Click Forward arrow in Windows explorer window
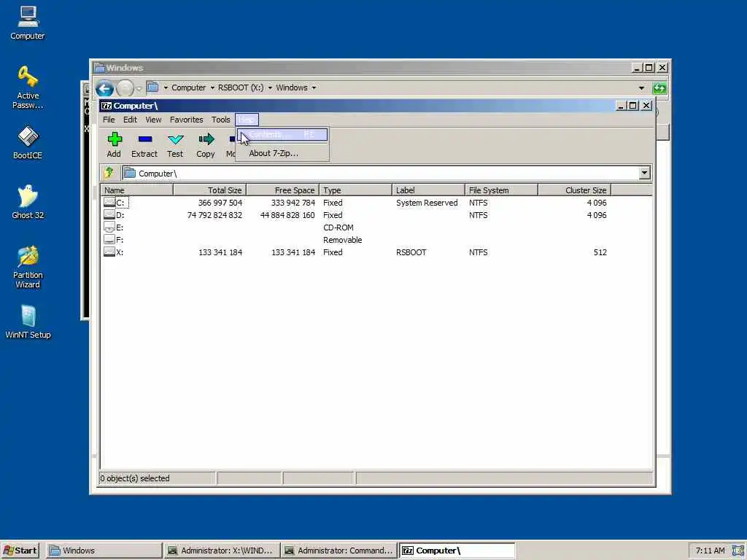747x560 pixels. [125, 88]
